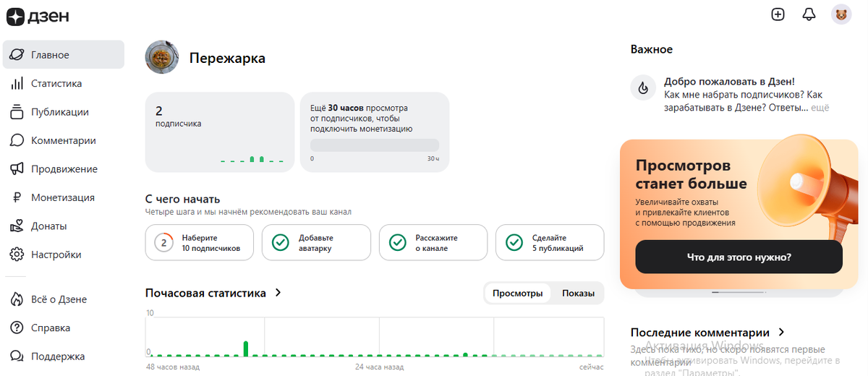Click the Всё о Дзене paw icon
Image resolution: width=868 pixels, height=376 pixels.
(17, 299)
